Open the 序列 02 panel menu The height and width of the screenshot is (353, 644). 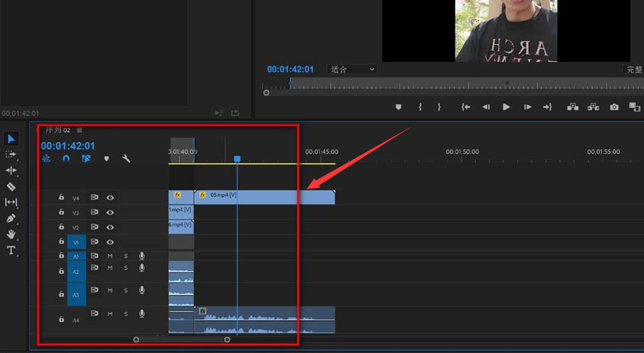click(79, 130)
